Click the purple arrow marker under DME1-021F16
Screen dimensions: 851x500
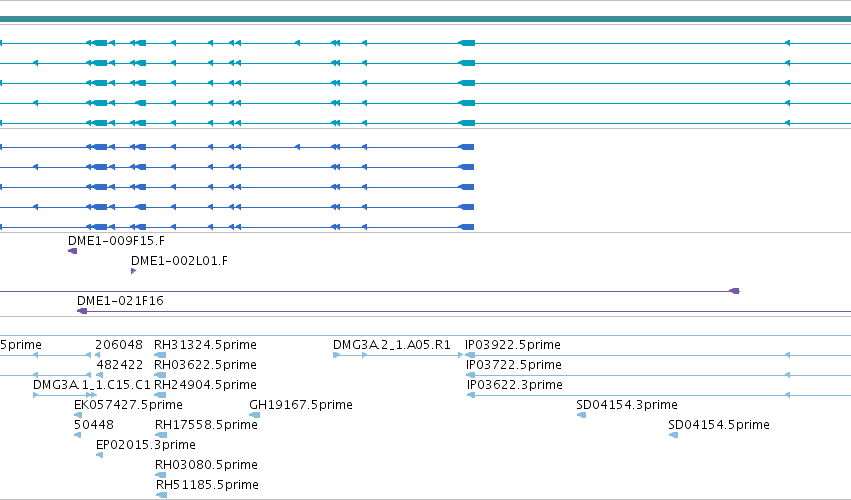82,311
